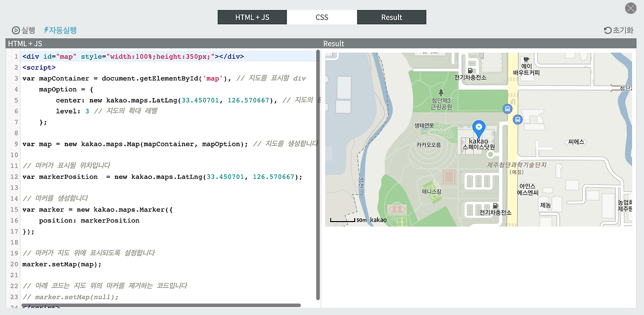Switch to the HTML + JS tab

252,17
